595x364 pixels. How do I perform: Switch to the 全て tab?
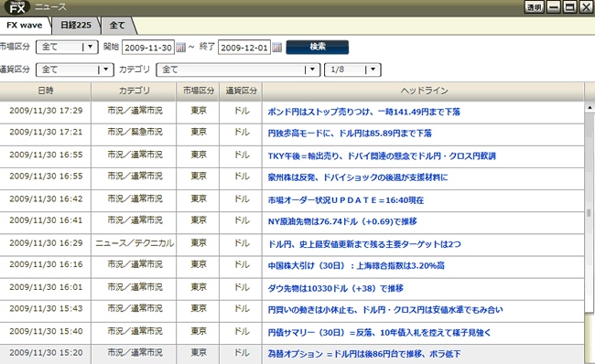point(117,26)
